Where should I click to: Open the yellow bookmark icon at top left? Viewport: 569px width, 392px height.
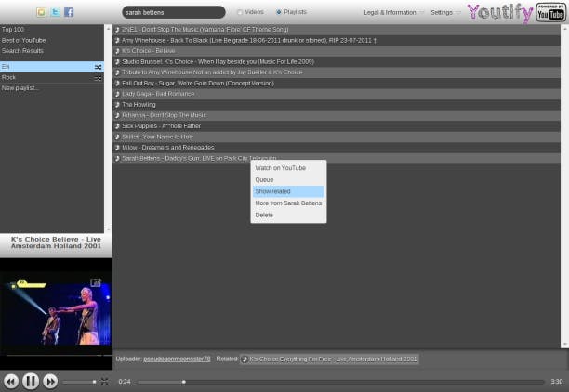pos(41,12)
